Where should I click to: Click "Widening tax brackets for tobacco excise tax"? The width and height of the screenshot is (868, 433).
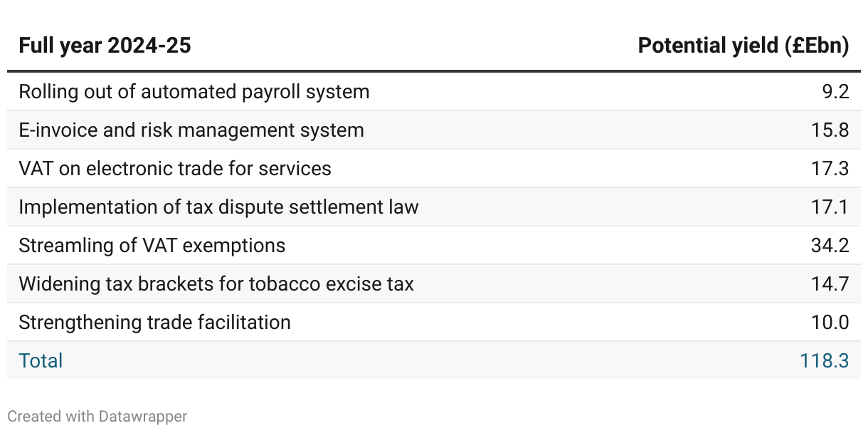[x=216, y=284]
